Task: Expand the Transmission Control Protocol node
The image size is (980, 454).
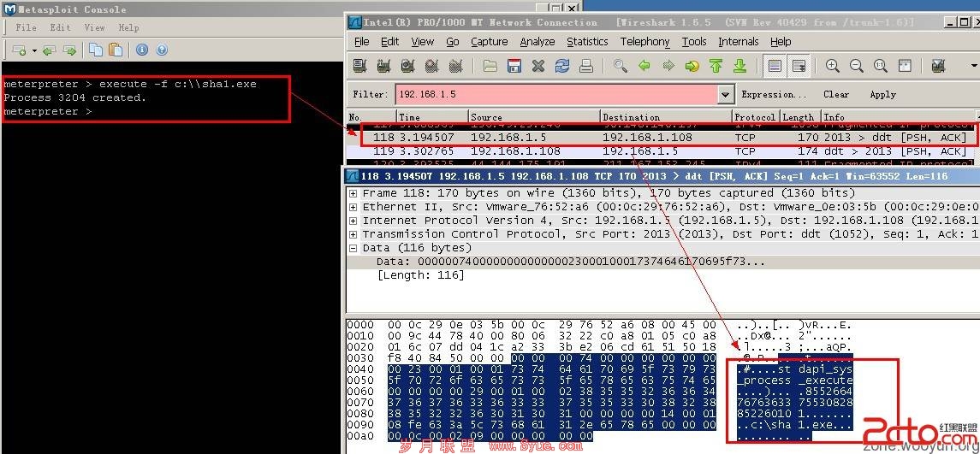Action: [x=353, y=234]
